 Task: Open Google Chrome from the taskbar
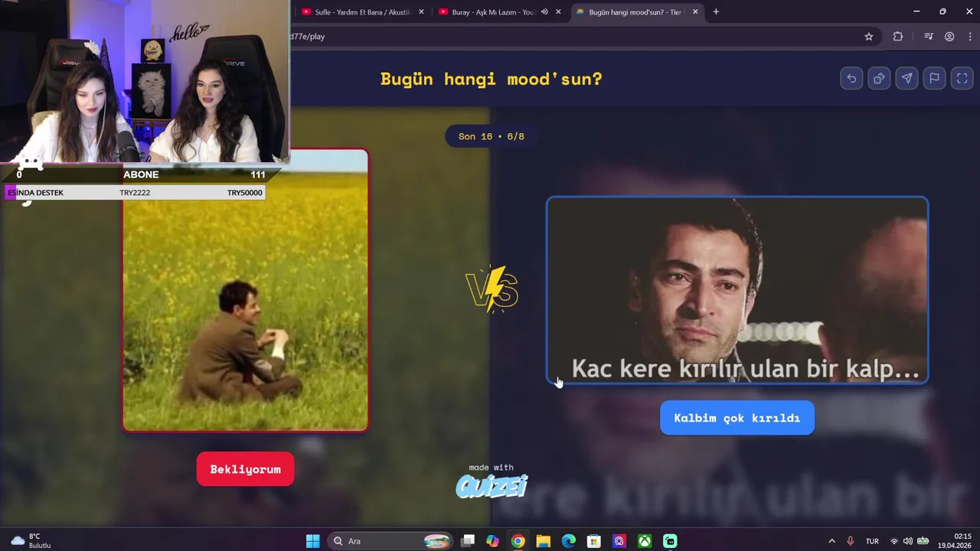click(x=518, y=541)
